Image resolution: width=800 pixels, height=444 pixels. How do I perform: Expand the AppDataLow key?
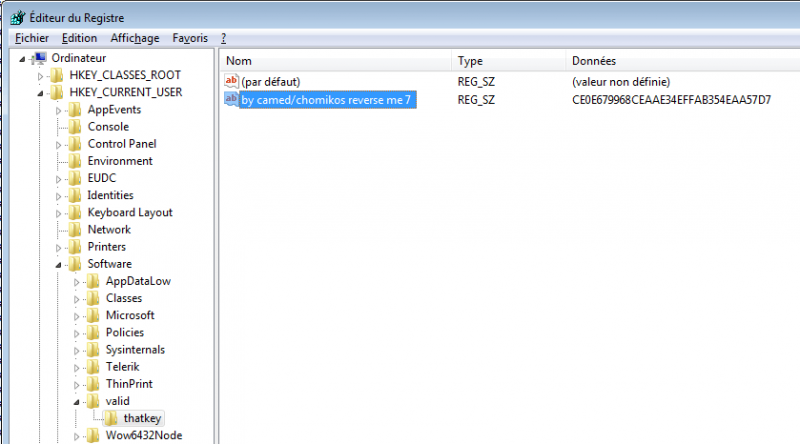click(x=77, y=282)
